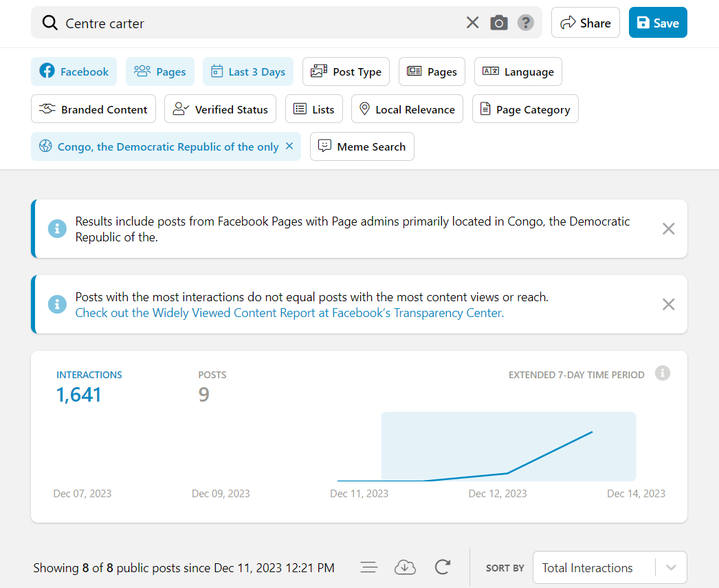Open the Verified Status filter
719x588 pixels.
coord(220,109)
